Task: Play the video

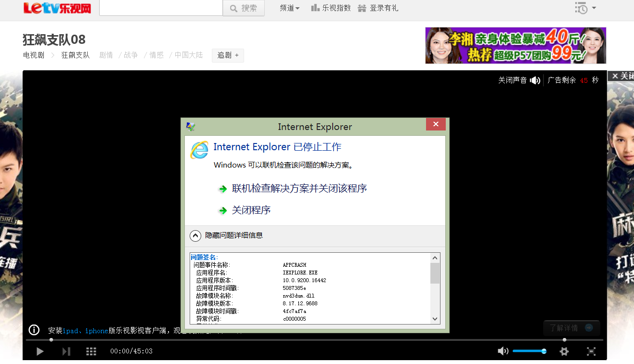Action: (40, 351)
